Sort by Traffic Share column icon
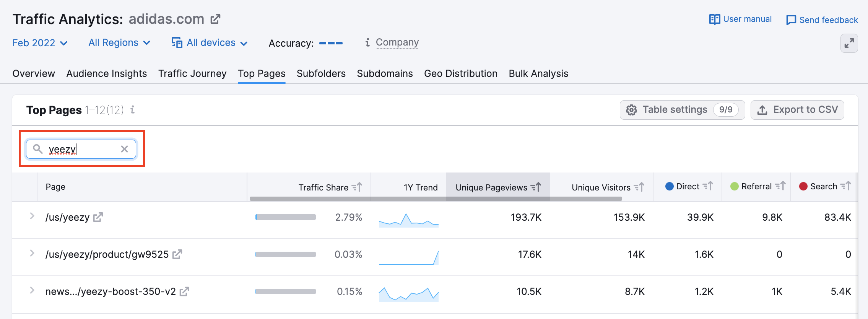Screen dimensions: 868x319 pyautogui.click(x=357, y=187)
